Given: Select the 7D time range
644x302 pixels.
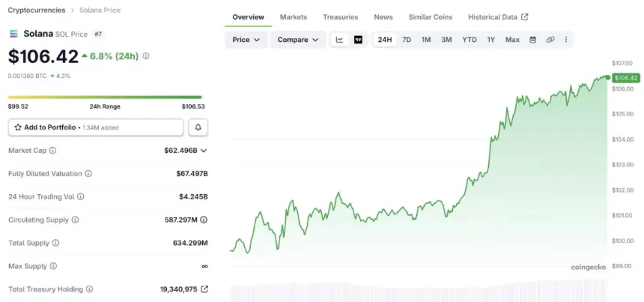Looking at the screenshot, I should coord(407,40).
